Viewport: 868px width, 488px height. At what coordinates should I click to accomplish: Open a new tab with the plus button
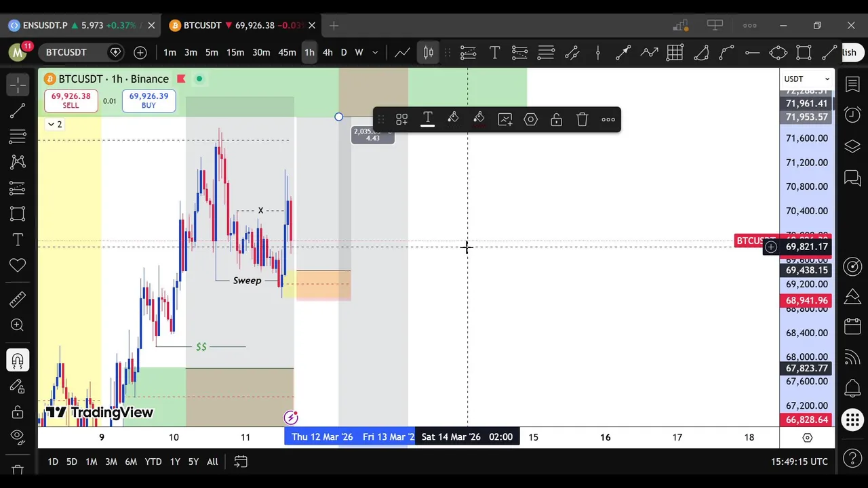pos(334,26)
